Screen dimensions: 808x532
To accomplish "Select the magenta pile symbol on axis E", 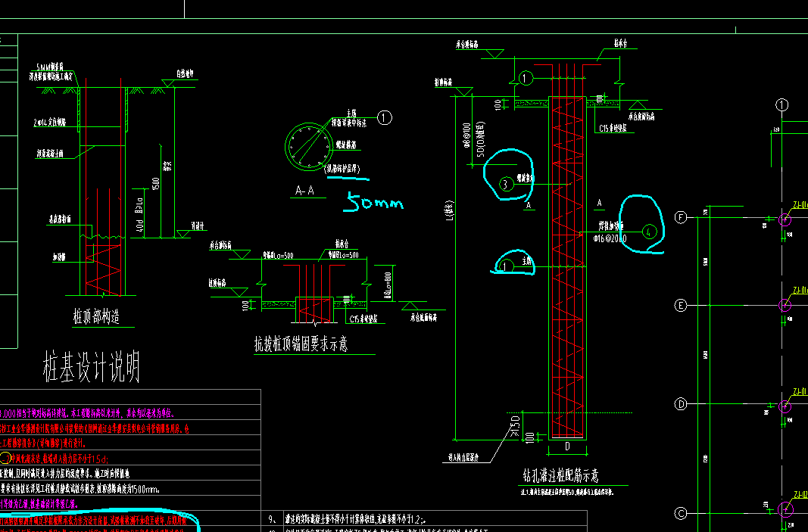I will tap(785, 305).
